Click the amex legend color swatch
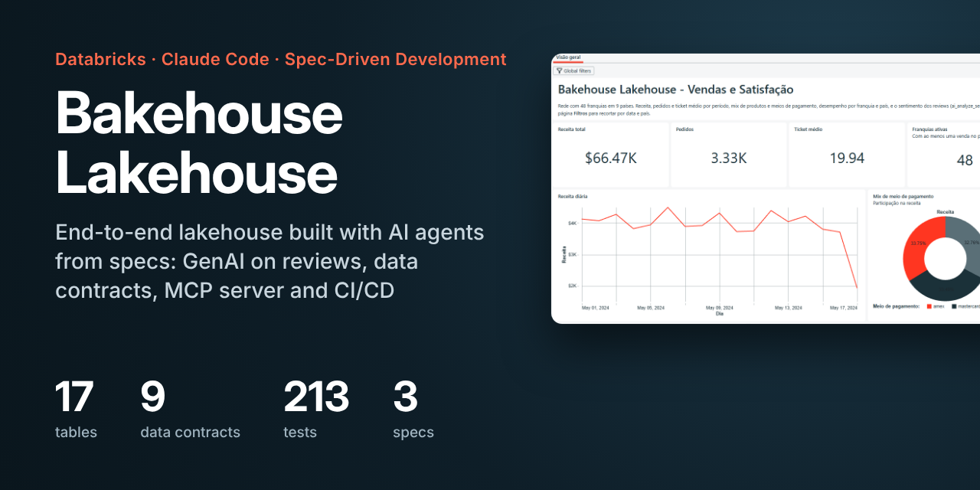The image size is (980, 490). coord(929,306)
